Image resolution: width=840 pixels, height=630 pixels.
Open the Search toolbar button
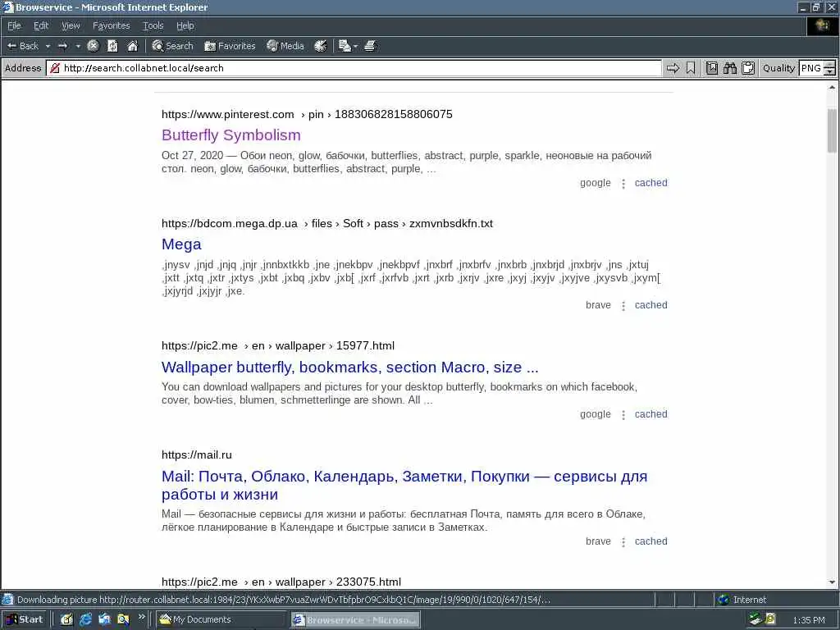tap(172, 46)
